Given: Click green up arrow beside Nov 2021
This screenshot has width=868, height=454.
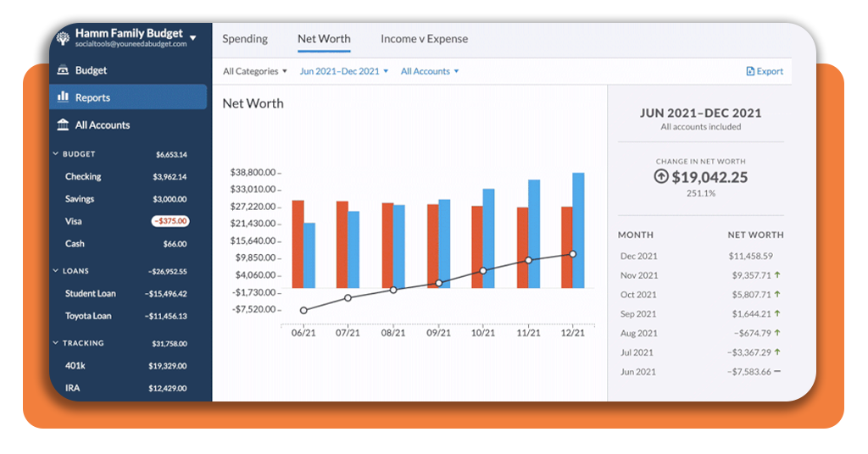Looking at the screenshot, I should click(x=777, y=274).
